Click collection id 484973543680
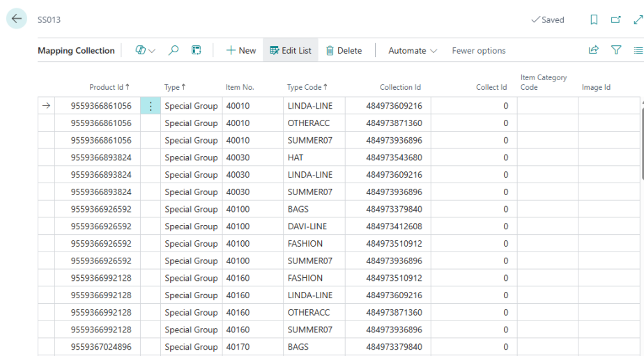This screenshot has width=644, height=356. click(388, 157)
